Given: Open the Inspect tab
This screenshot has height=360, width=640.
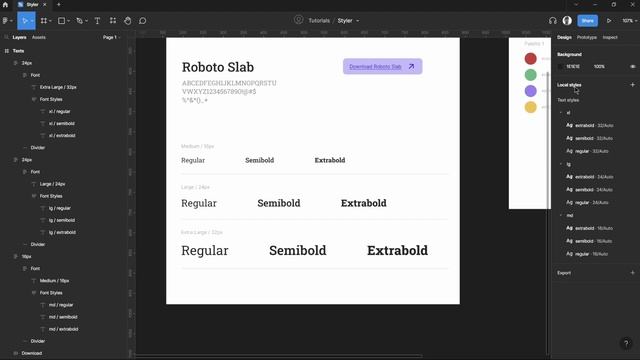Looking at the screenshot, I should point(610,37).
